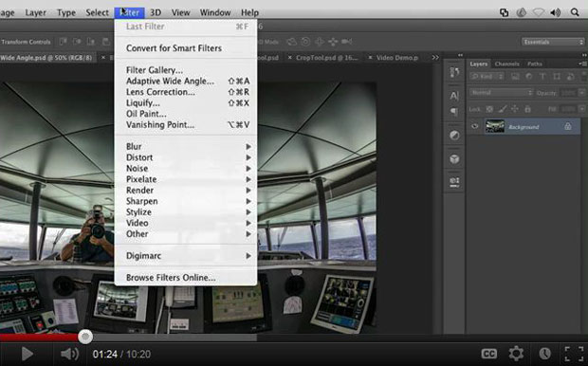
Task: Toggle layer filtering switch in Layers panel
Action: [x=584, y=77]
